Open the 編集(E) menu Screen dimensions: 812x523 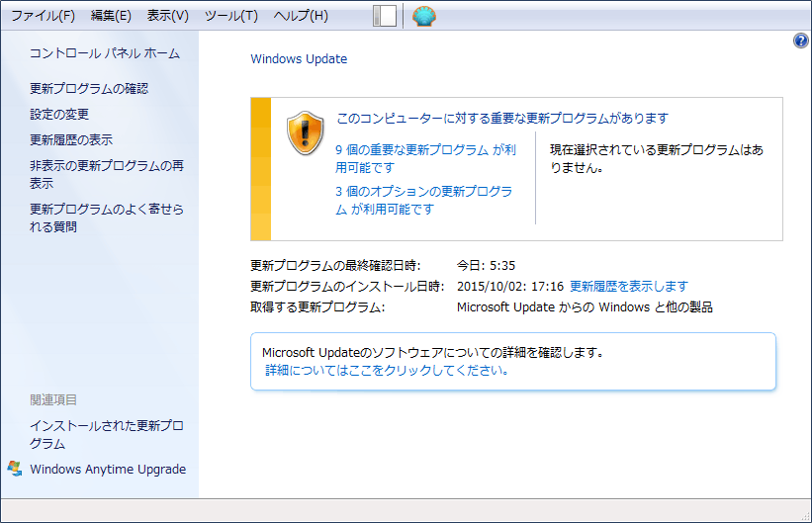tap(111, 16)
